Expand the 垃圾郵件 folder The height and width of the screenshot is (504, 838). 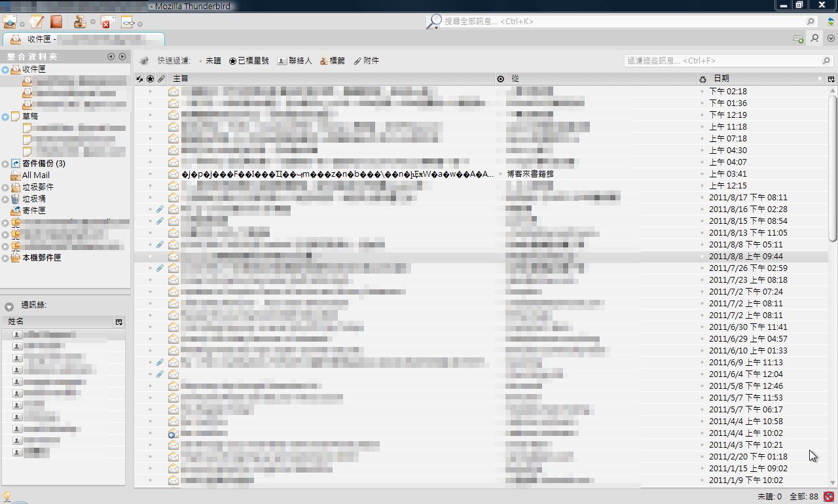coord(5,187)
